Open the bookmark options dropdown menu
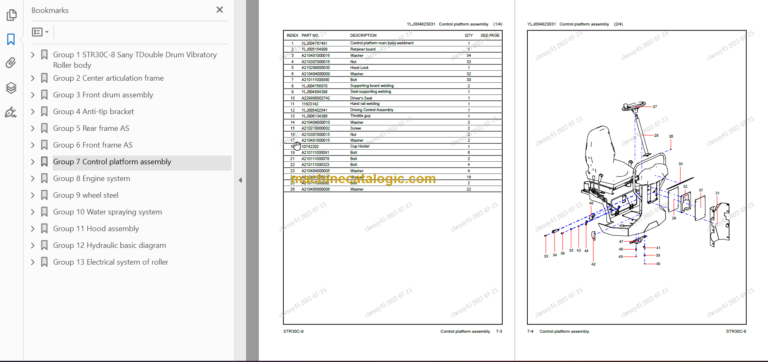 pyautogui.click(x=40, y=32)
